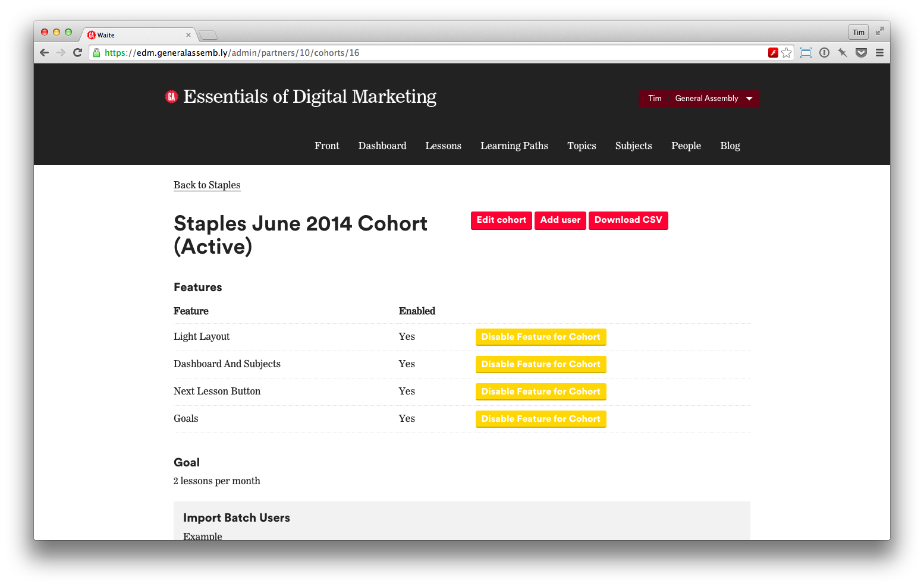
Task: Open the Lessons navigation item
Action: click(444, 146)
